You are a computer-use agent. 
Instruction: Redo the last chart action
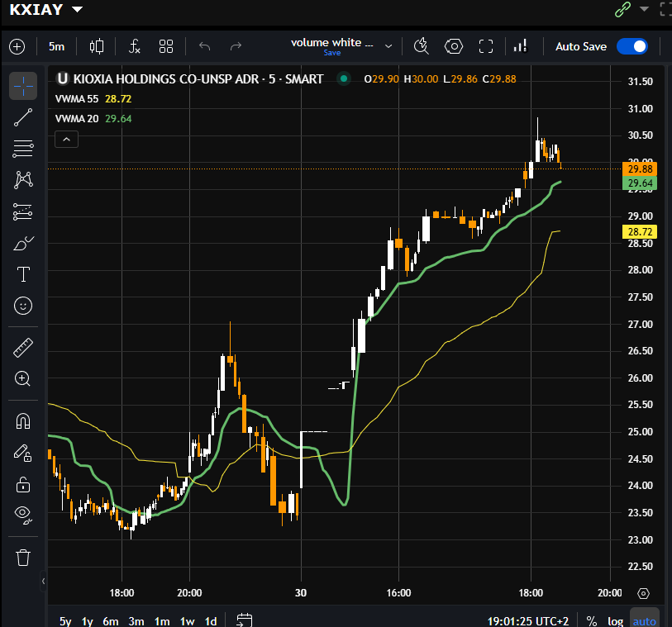tap(236, 47)
